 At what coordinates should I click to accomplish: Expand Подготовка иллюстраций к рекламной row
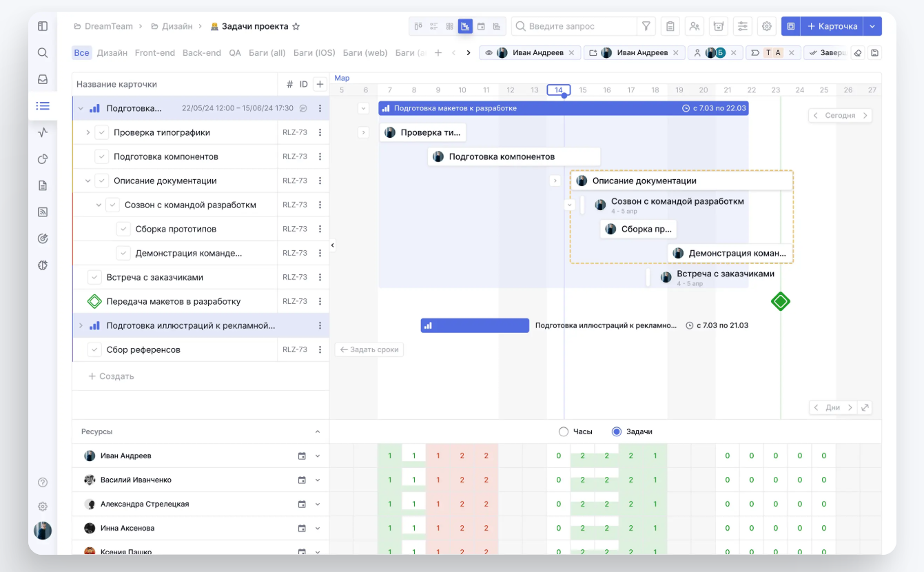pyautogui.click(x=81, y=325)
